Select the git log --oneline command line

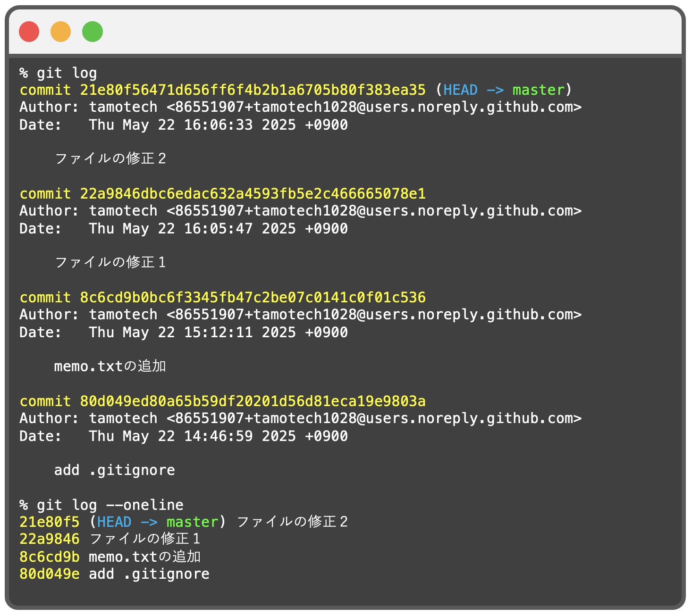101,504
